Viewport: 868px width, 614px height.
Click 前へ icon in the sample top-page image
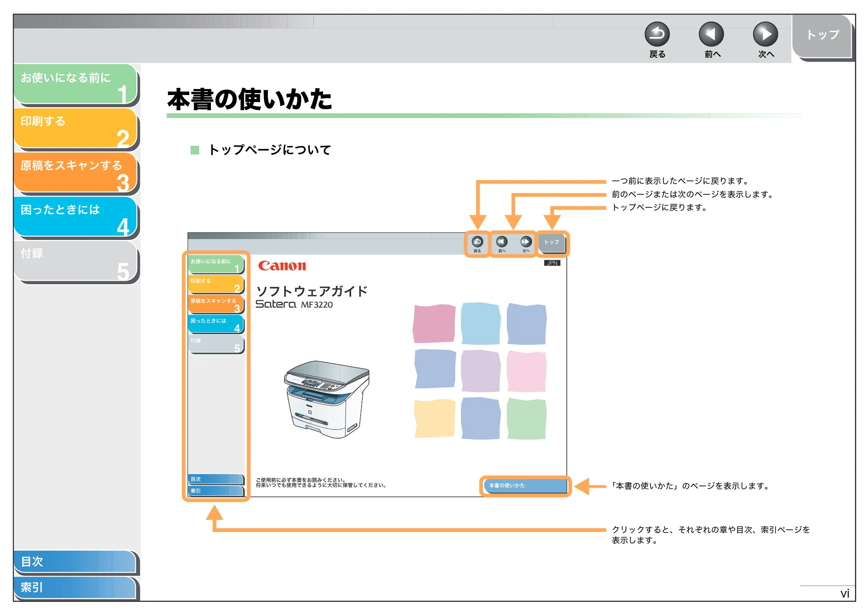click(x=502, y=242)
